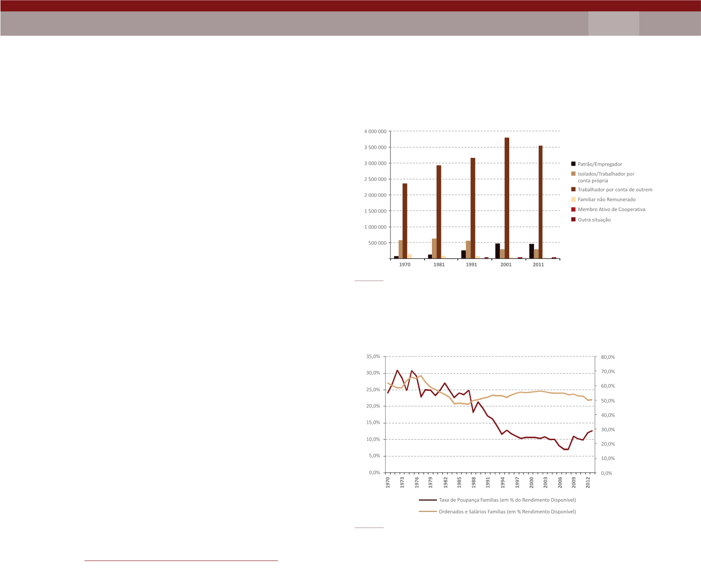The height and width of the screenshot is (588, 701).
Task: Click the '2006' line chart year label
Action: [x=560, y=482]
